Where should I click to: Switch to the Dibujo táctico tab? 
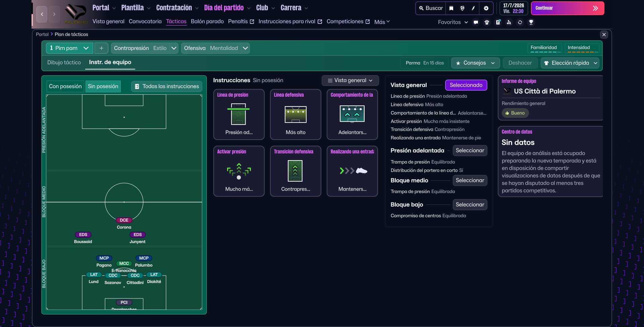click(x=64, y=62)
